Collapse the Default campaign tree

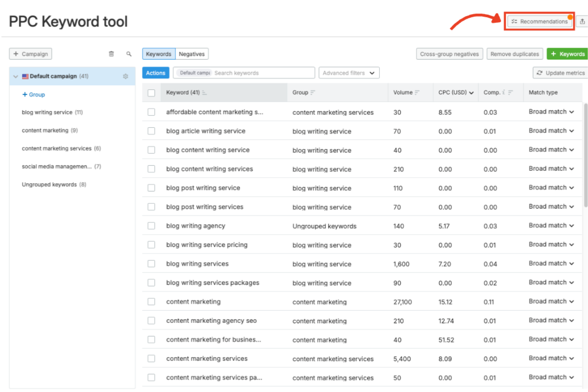point(15,76)
